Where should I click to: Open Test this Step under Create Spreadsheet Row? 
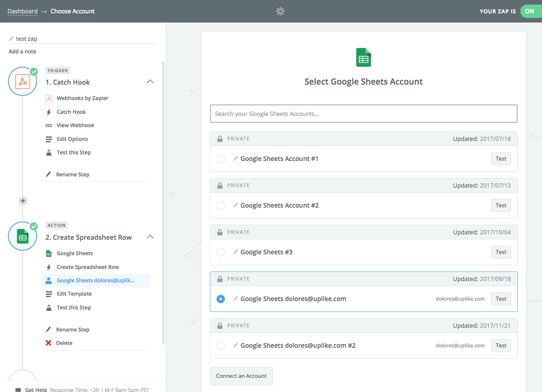tap(74, 308)
